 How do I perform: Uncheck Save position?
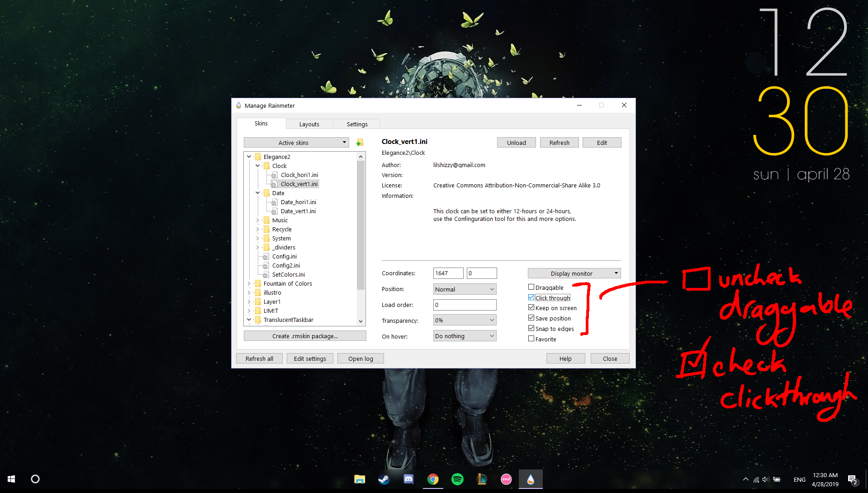pos(531,318)
